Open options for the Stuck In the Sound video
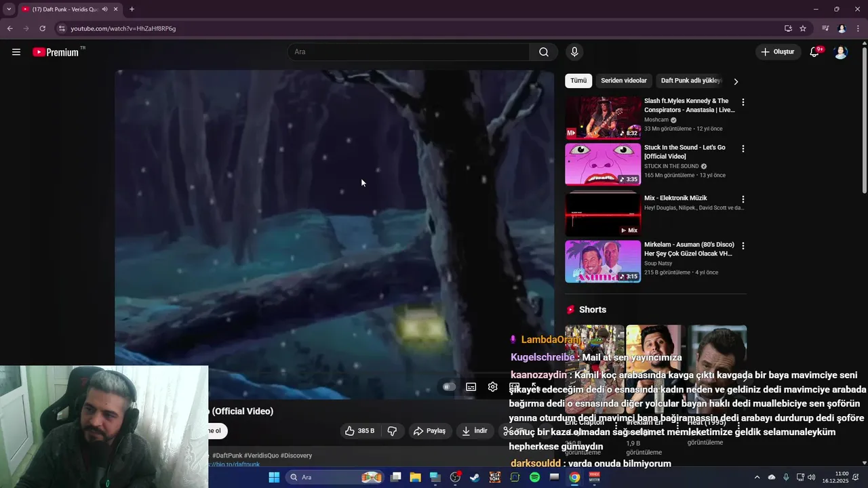 pyautogui.click(x=743, y=148)
